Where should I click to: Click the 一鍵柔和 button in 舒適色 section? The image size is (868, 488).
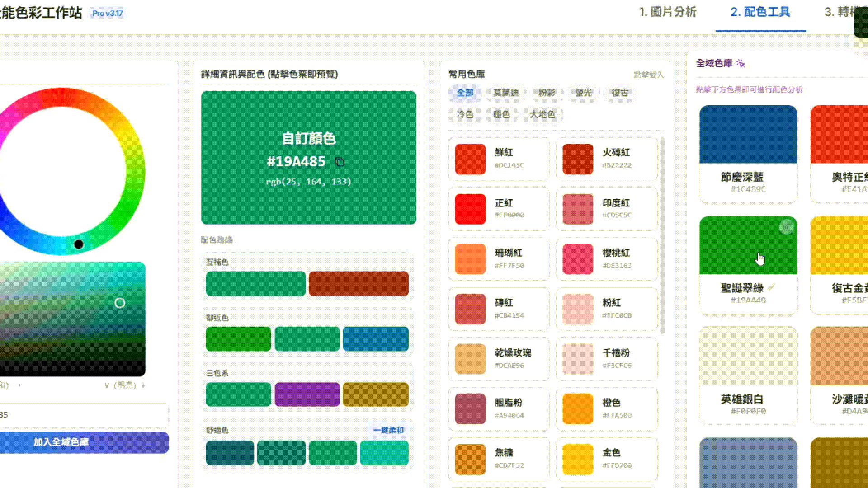tap(388, 430)
